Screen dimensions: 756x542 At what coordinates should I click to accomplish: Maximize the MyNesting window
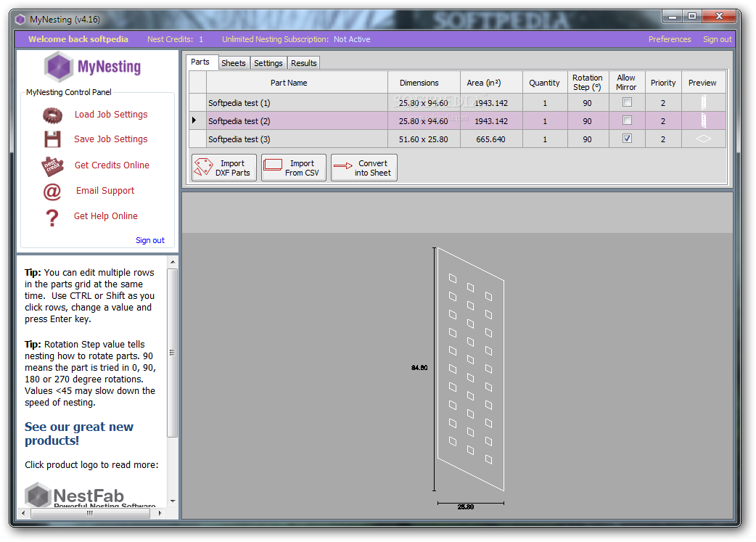[692, 17]
